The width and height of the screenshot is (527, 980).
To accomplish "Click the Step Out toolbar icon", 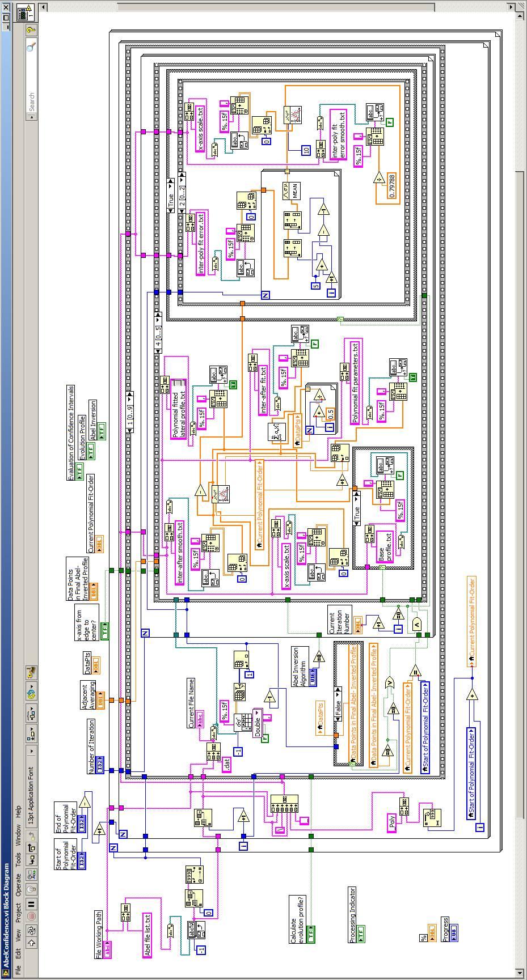I will click(31, 835).
